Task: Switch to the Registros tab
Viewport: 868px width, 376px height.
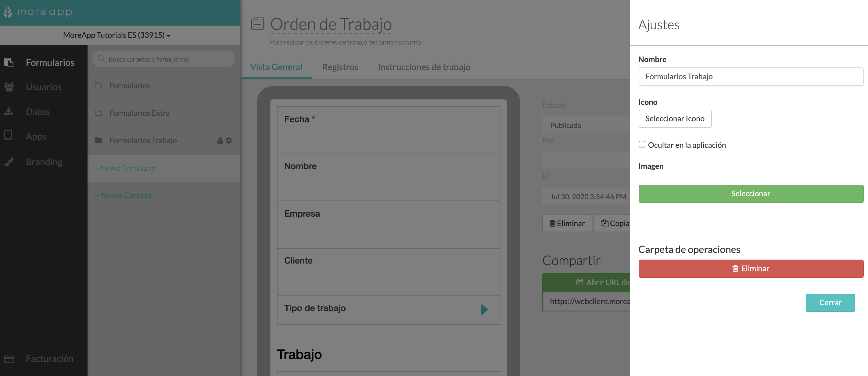Action: (340, 66)
